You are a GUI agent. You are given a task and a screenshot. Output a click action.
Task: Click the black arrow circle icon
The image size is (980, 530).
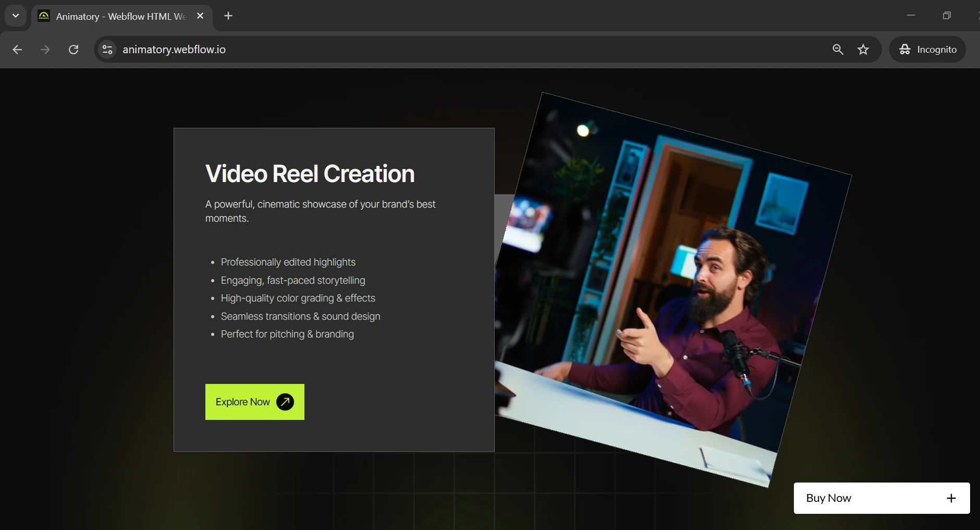pyautogui.click(x=285, y=402)
